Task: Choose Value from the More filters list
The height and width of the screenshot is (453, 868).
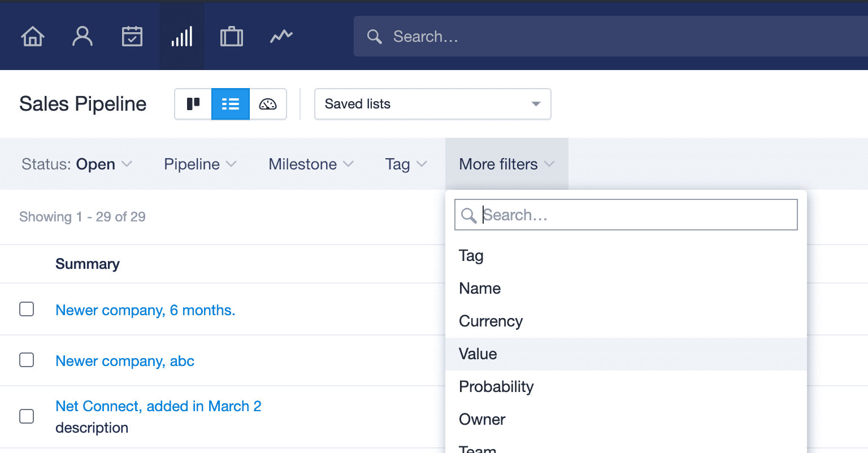Action: click(626, 354)
